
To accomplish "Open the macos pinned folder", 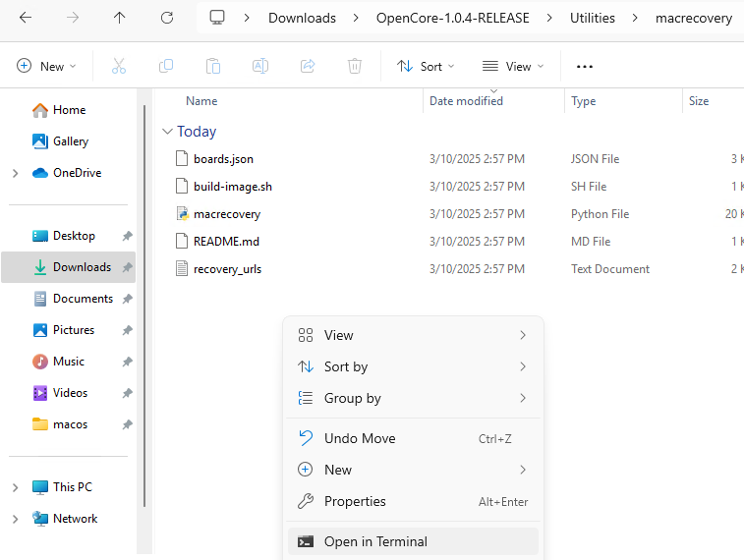I will pos(69,424).
